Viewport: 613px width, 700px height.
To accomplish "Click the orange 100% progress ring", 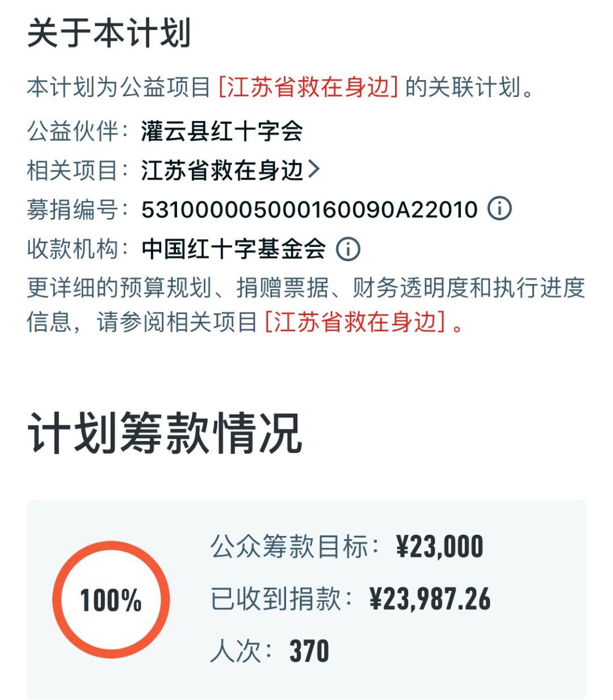I will point(111,600).
